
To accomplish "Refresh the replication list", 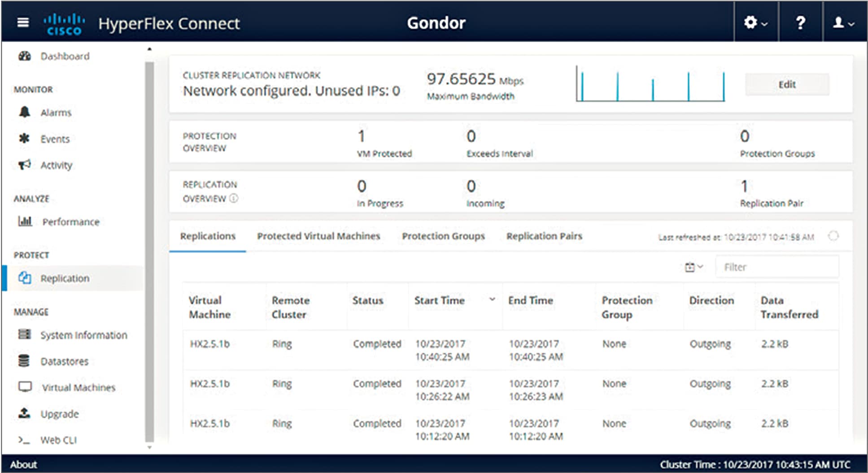I will click(x=833, y=236).
